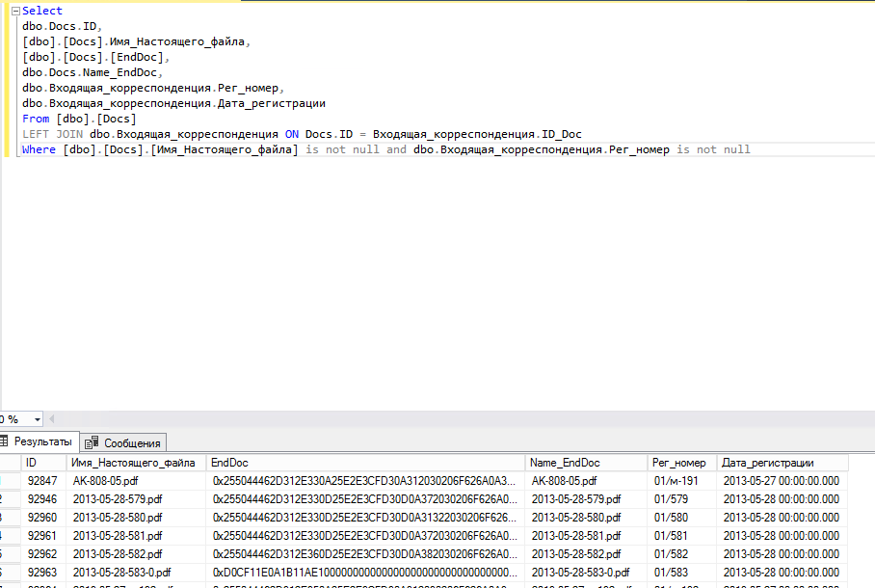Switch to the Сообщения tab
875x588 pixels.
(x=123, y=442)
